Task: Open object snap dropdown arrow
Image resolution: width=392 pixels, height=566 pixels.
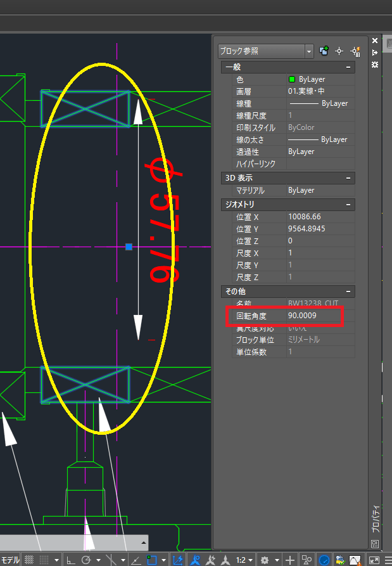Action: (163, 560)
